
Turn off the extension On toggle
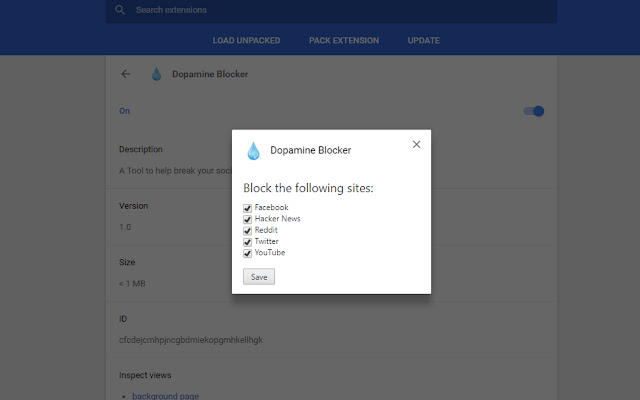point(534,111)
